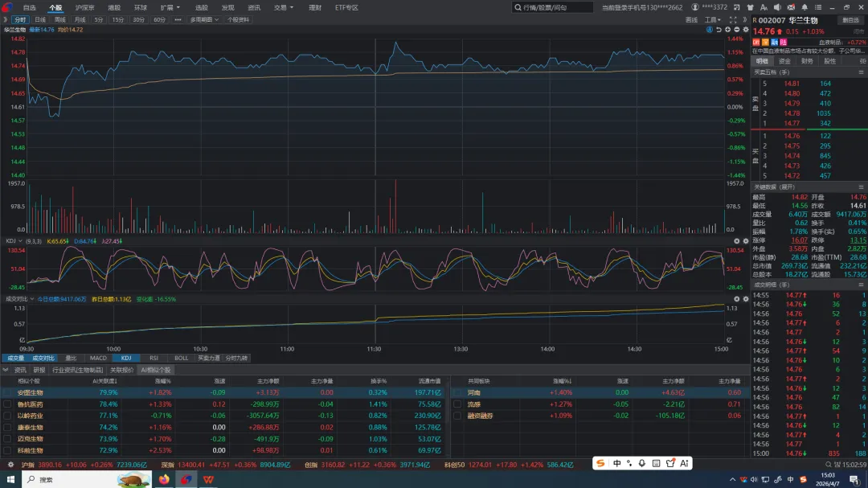Click the magnifier icon in status bar
Screen dimensions: 868x488
click(829, 465)
